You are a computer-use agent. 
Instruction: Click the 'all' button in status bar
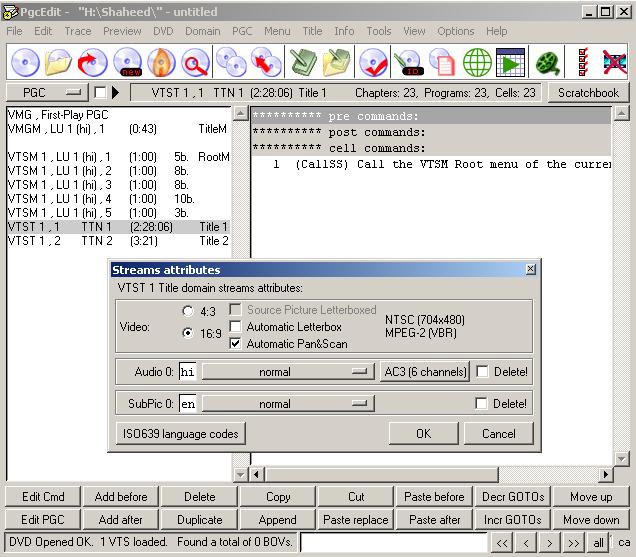598,543
